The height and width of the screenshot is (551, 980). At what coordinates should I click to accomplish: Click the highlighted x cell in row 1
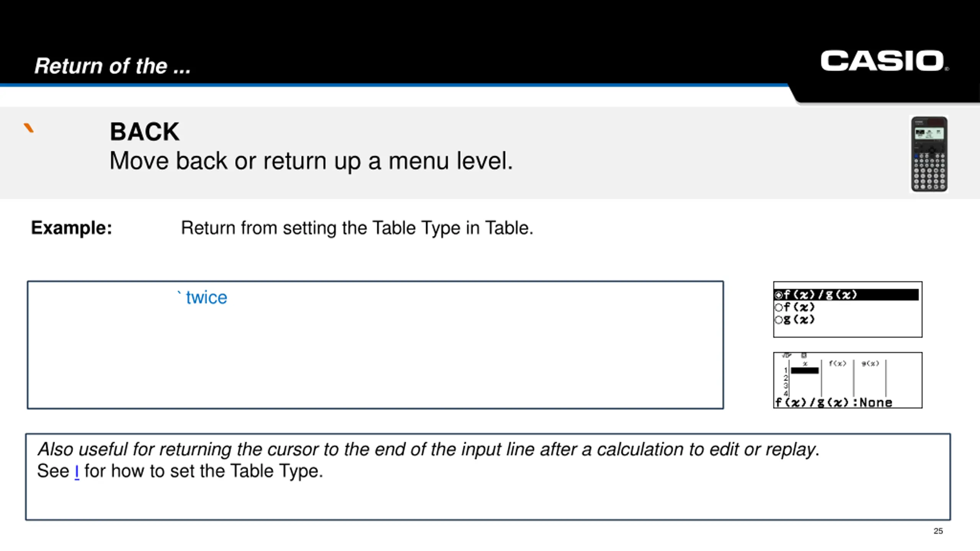tap(805, 370)
